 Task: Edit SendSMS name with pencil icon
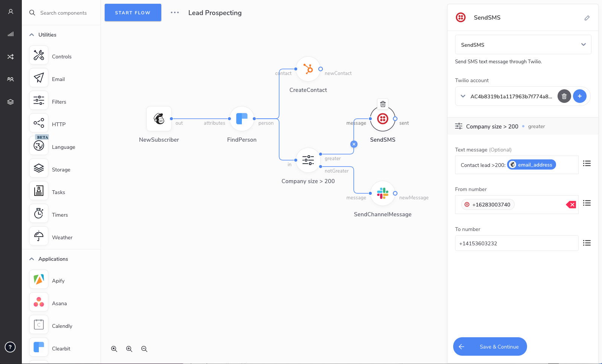click(587, 18)
